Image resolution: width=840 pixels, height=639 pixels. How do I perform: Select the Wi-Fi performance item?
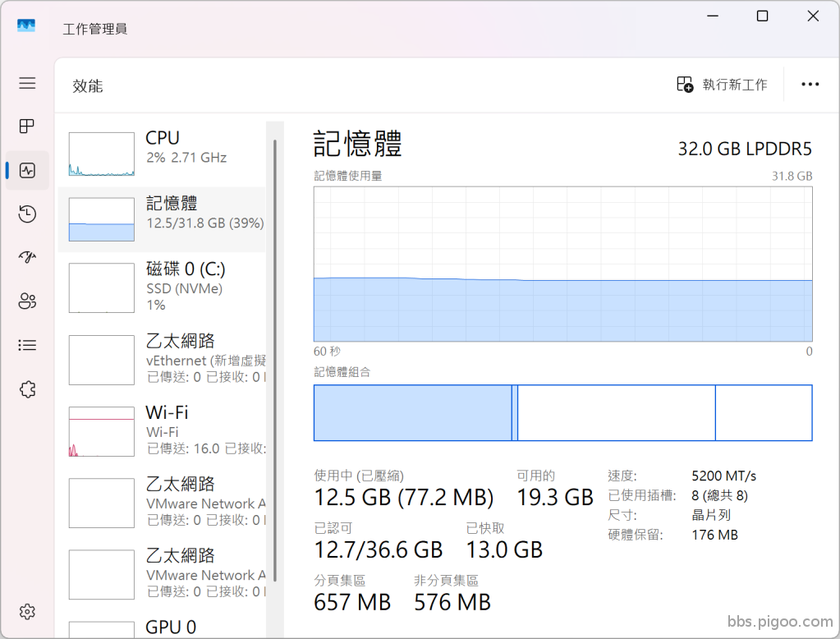(x=162, y=431)
